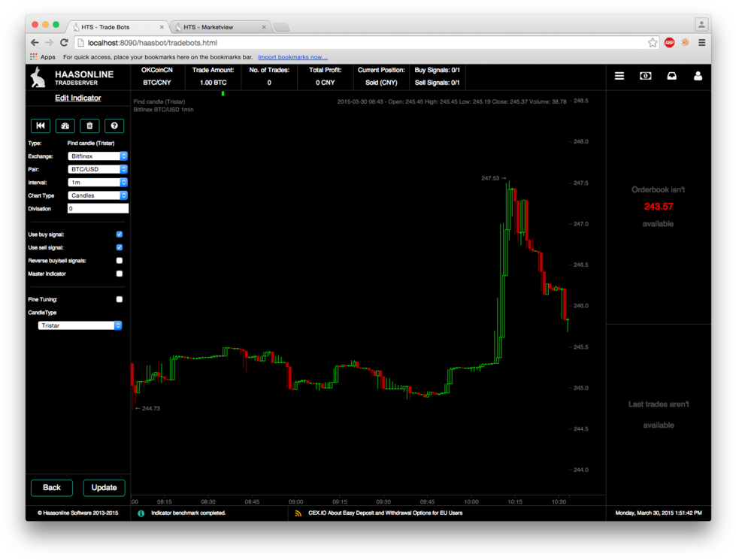Click the Chrome user profile button
736x560 pixels.
(x=701, y=24)
